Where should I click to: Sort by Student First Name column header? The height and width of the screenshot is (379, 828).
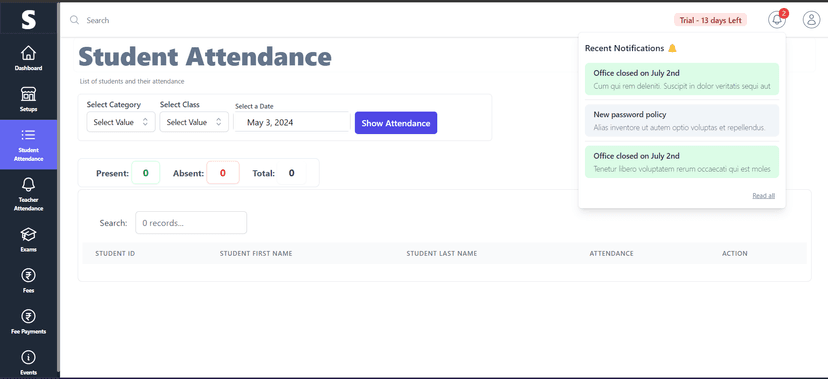[x=256, y=253]
